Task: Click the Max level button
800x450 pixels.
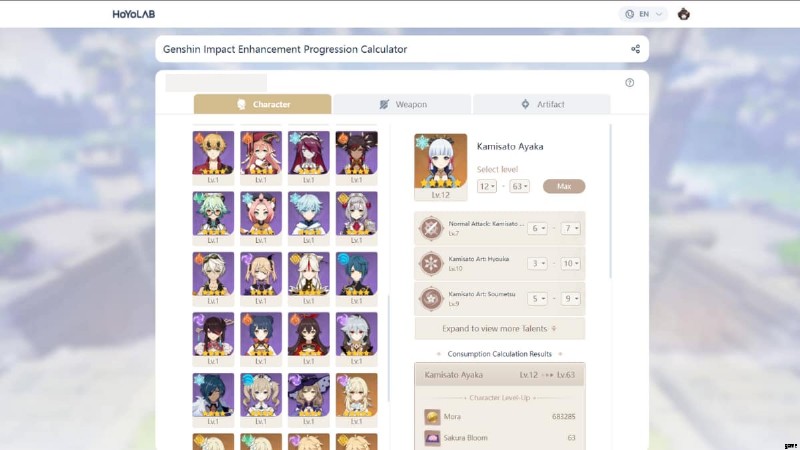Action: (x=564, y=186)
